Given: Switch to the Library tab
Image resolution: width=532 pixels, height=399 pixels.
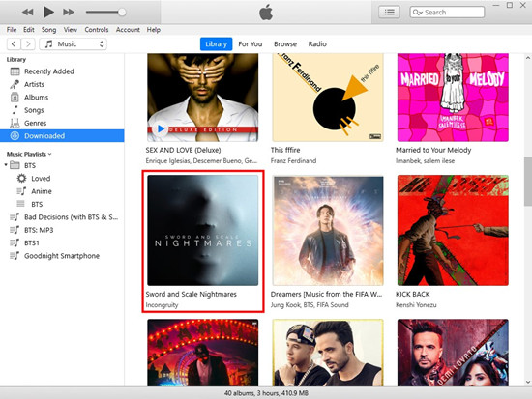Looking at the screenshot, I should [216, 44].
